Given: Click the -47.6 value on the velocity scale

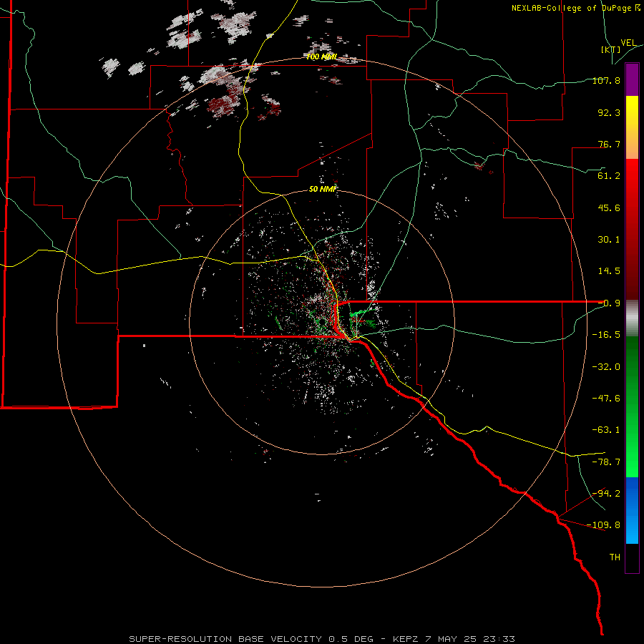Looking at the screenshot, I should 606,399.
